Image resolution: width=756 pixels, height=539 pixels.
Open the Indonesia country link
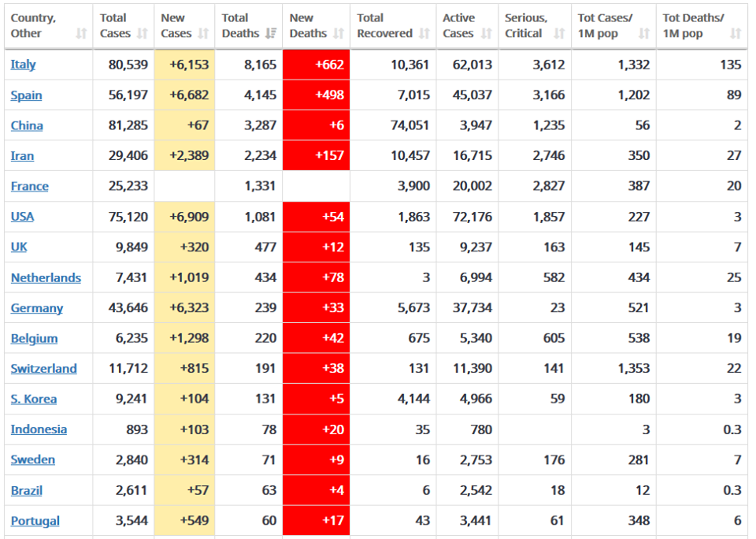pyautogui.click(x=39, y=429)
